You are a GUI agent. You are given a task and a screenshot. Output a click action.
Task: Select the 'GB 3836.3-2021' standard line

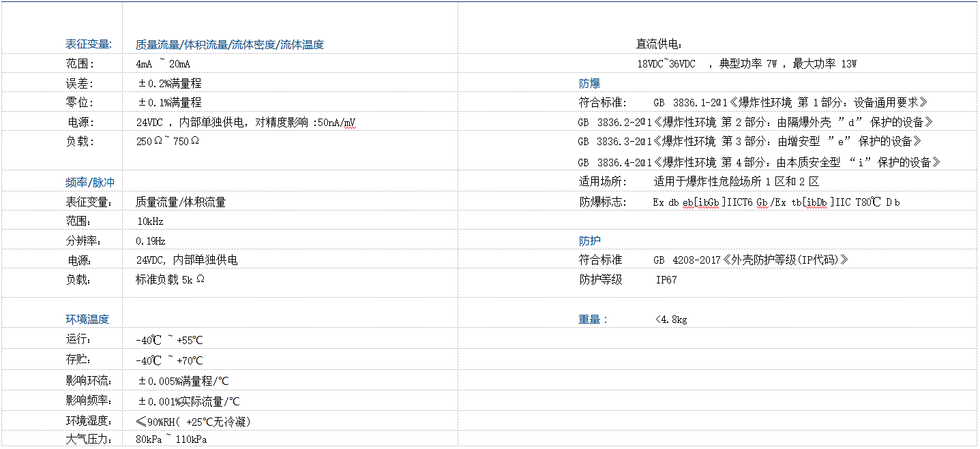pyautogui.click(x=750, y=142)
